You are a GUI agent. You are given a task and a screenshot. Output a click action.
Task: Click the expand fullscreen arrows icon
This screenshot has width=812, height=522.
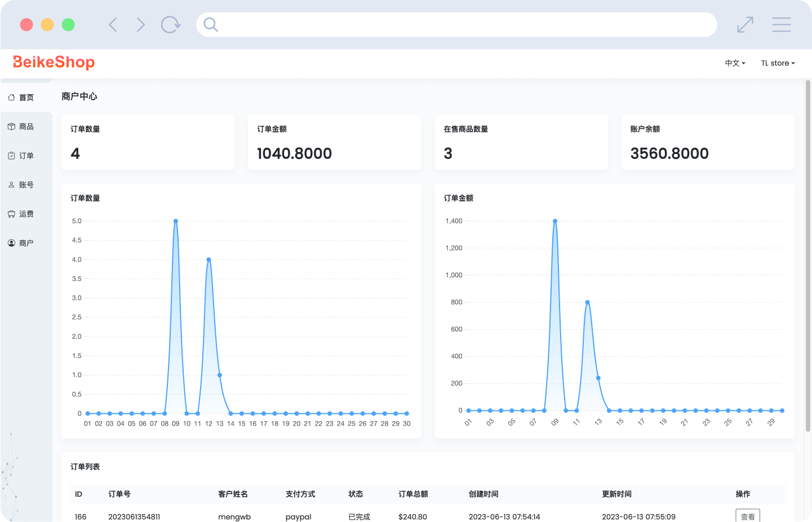pyautogui.click(x=745, y=25)
